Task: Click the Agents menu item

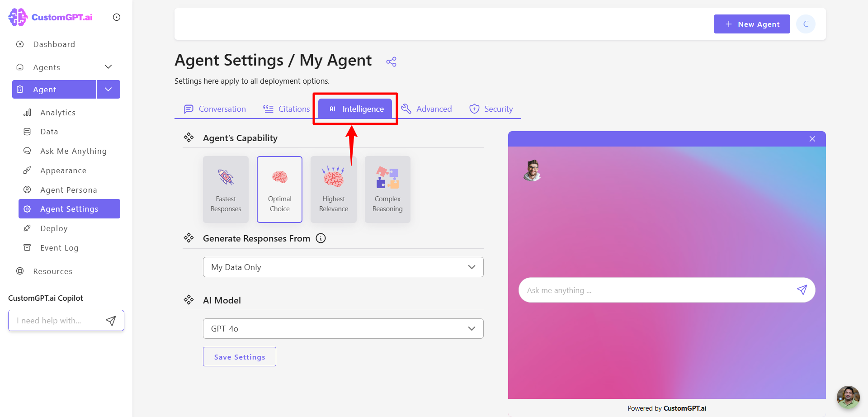Action: point(47,67)
